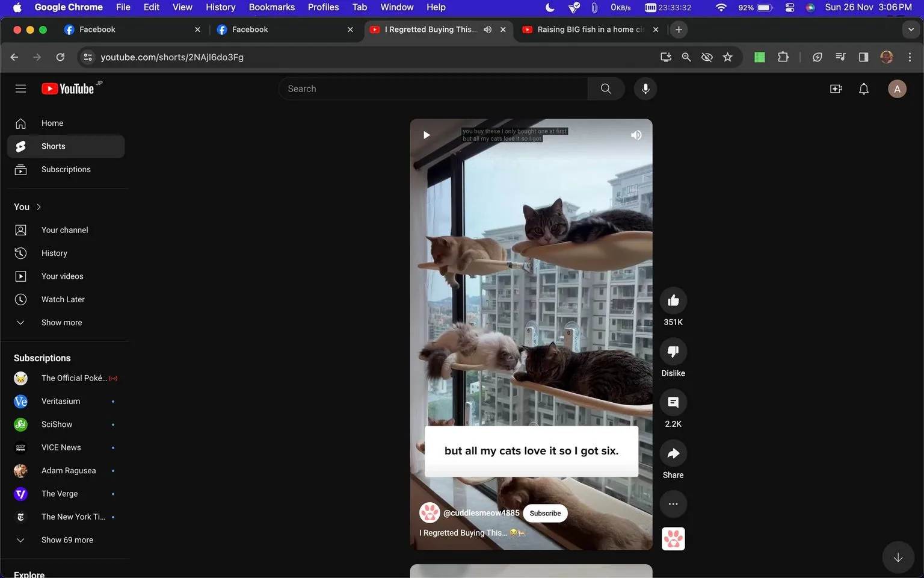Image resolution: width=924 pixels, height=578 pixels.
Task: Switch to the Raising BIG fish tab
Action: (584, 29)
